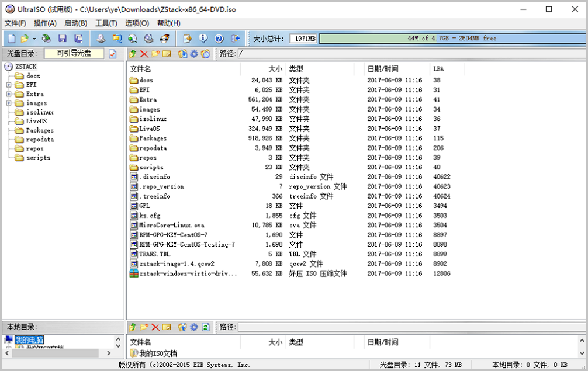Save the current ISO file
Screen dimensions: 588x371
[x=62, y=38]
